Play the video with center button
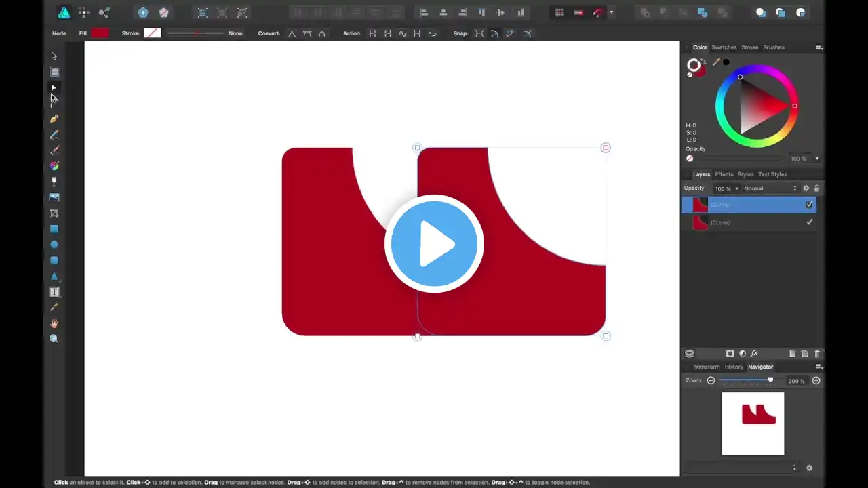The height and width of the screenshot is (488, 868). coord(434,244)
